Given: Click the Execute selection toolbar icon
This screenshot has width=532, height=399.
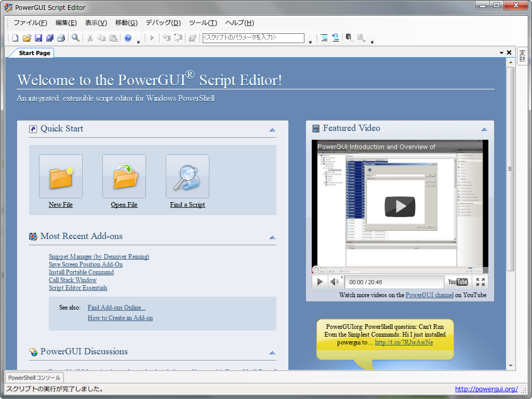Looking at the screenshot, I should 193,37.
